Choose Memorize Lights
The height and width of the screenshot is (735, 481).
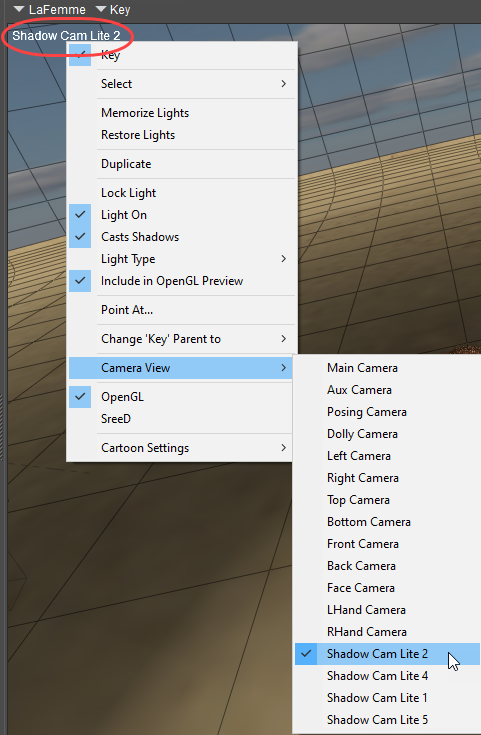click(145, 113)
